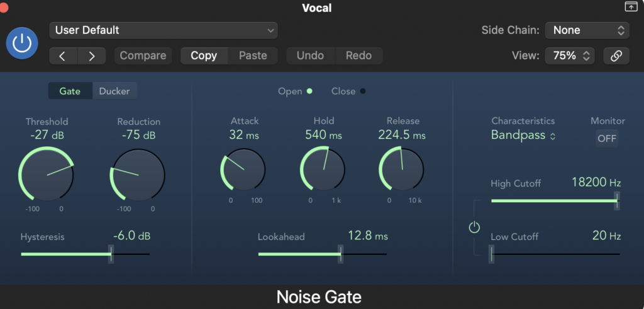Image resolution: width=644 pixels, height=309 pixels.
Task: Switch mode to Ducker
Action: tap(114, 91)
